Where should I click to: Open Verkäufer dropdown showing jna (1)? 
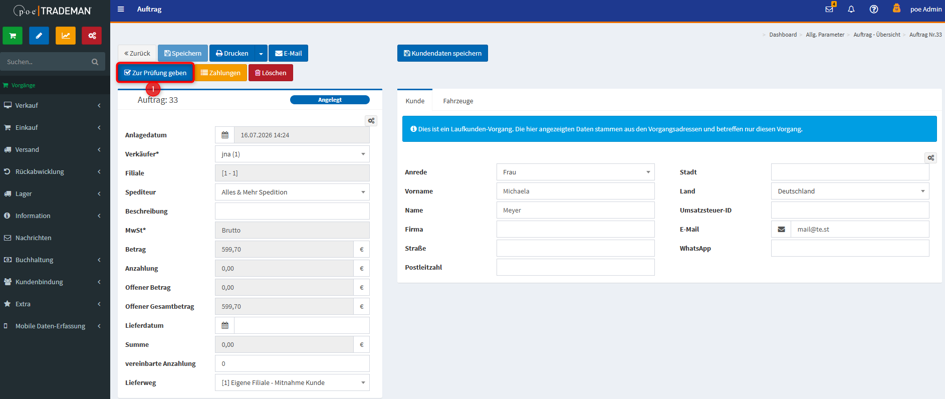[x=292, y=154]
